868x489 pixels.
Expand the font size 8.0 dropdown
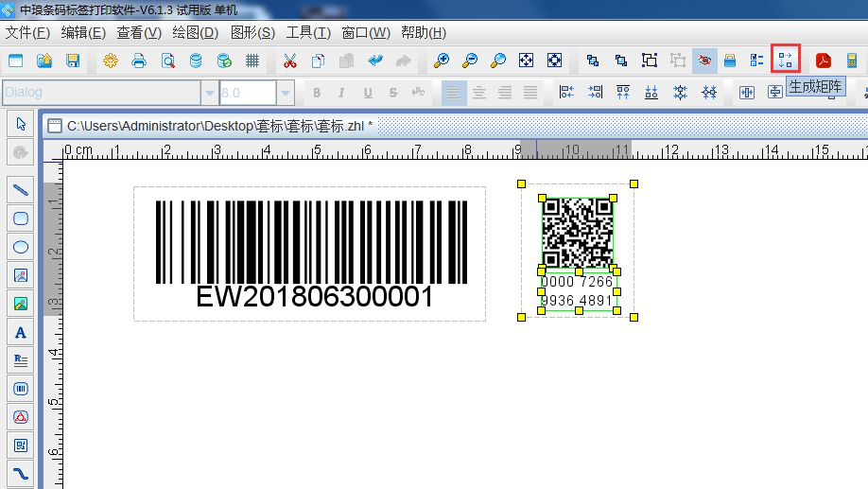(286, 92)
